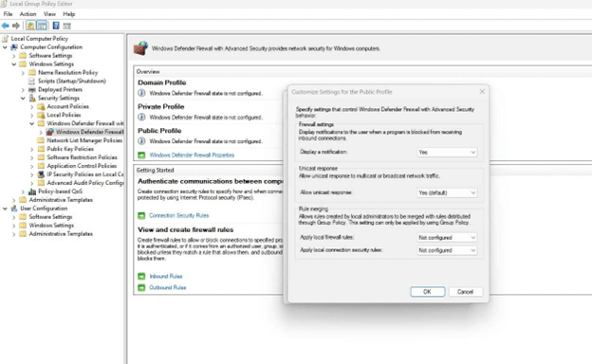Click Cancel in the Customize Settings dialog
Screen dimensions: 592x364
(465, 292)
